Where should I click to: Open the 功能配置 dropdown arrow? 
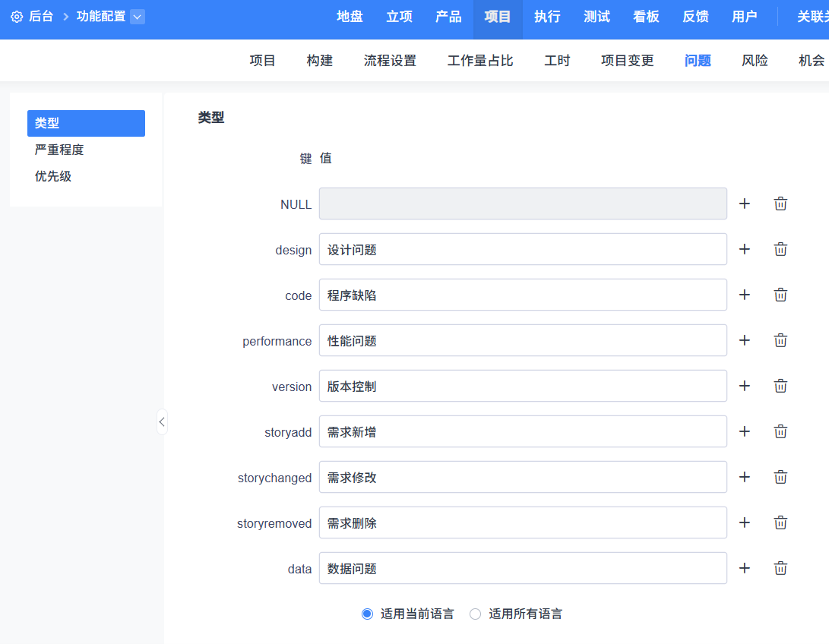[x=138, y=17]
